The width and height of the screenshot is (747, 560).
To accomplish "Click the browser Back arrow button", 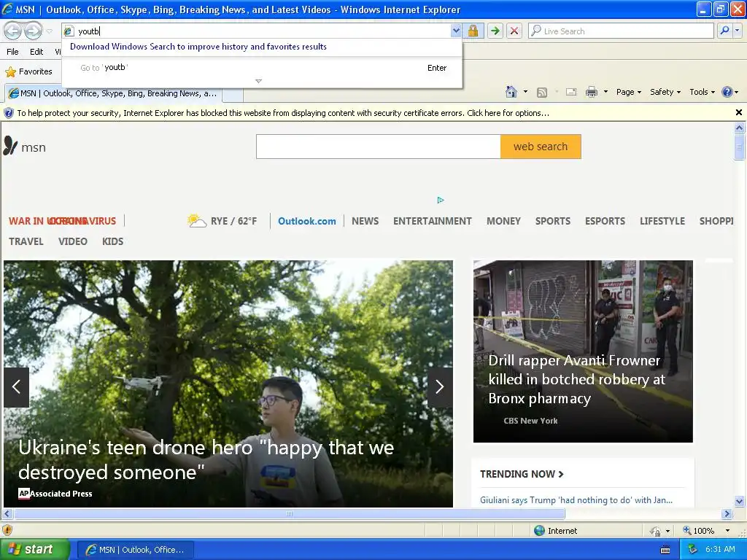I will [13, 31].
